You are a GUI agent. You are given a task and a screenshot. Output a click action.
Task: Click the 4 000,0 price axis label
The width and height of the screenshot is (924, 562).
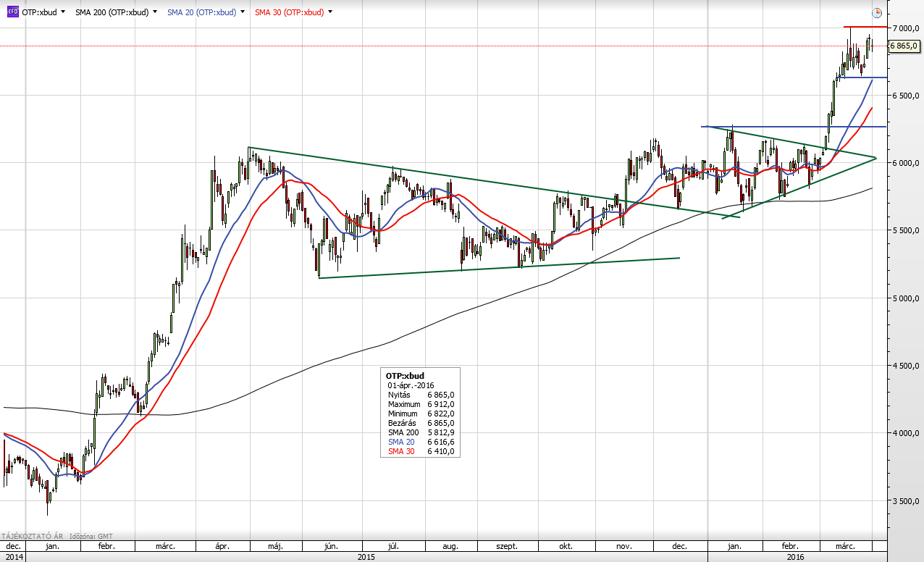pyautogui.click(x=905, y=433)
